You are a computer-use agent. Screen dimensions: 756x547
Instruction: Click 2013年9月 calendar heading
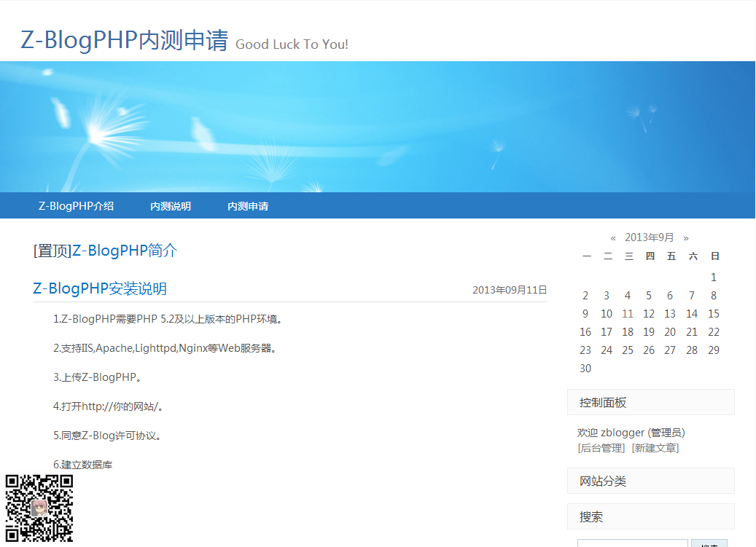click(x=649, y=237)
